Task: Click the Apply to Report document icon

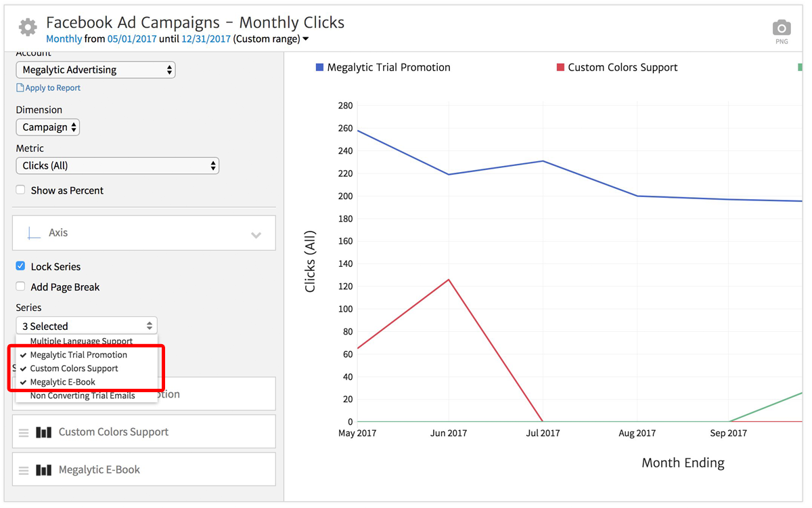Action: [x=20, y=88]
